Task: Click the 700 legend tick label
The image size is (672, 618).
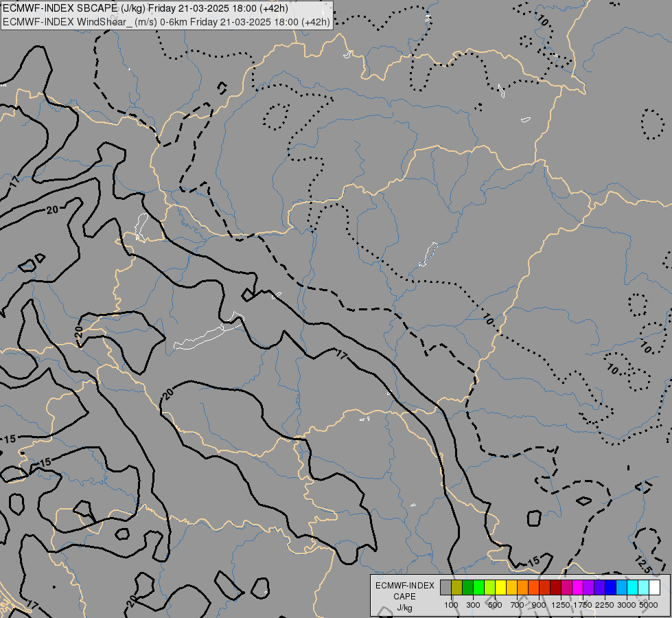Action: click(x=518, y=605)
